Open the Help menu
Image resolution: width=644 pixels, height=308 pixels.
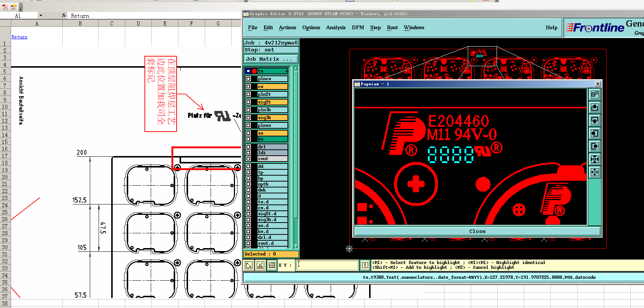click(x=552, y=28)
